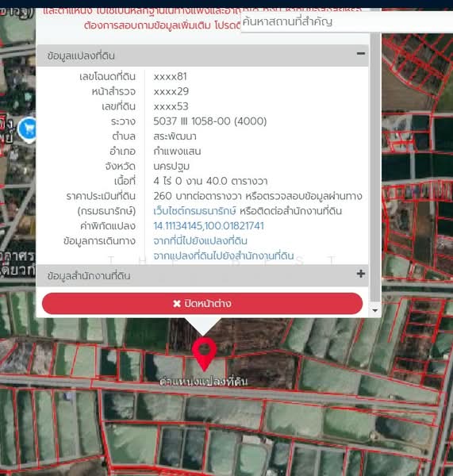Collapse the ข้อมูลแปลงที่ดิน section with minus icon
The width and height of the screenshot is (453, 476).
(361, 53)
